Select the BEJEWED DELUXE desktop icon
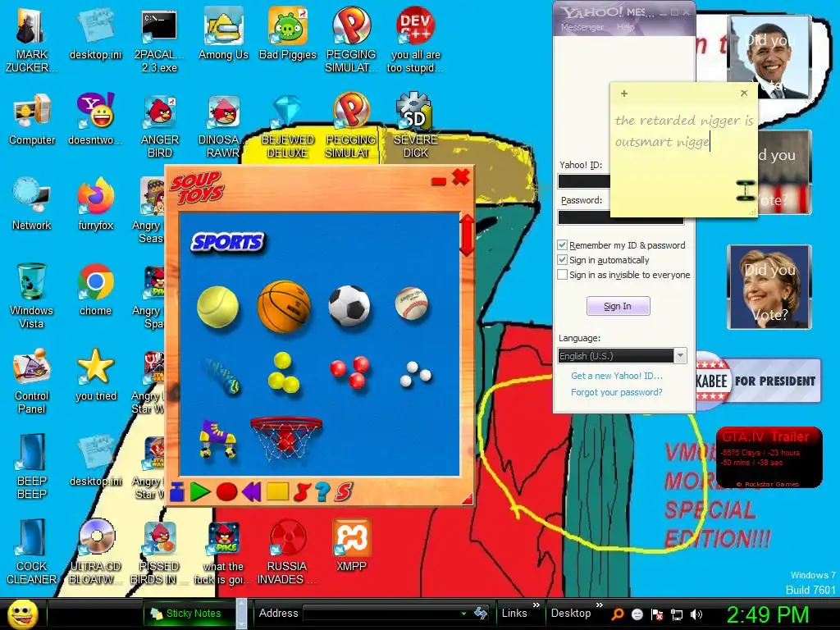 (x=288, y=126)
